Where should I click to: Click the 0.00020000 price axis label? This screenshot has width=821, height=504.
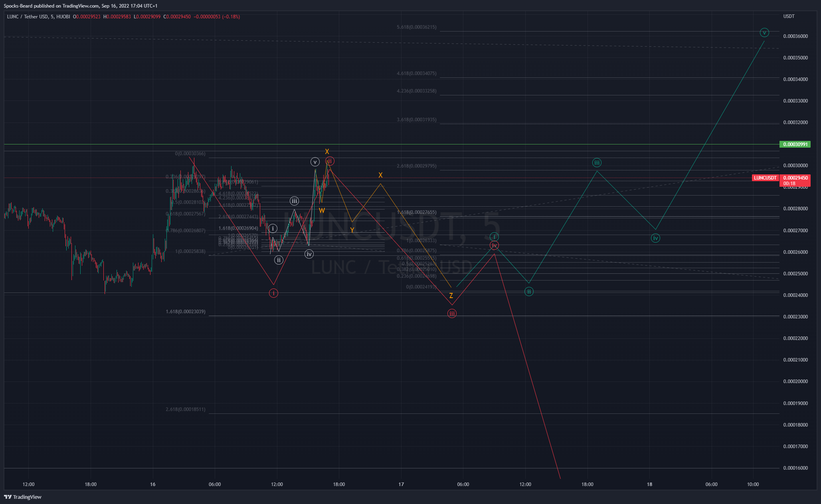click(795, 381)
